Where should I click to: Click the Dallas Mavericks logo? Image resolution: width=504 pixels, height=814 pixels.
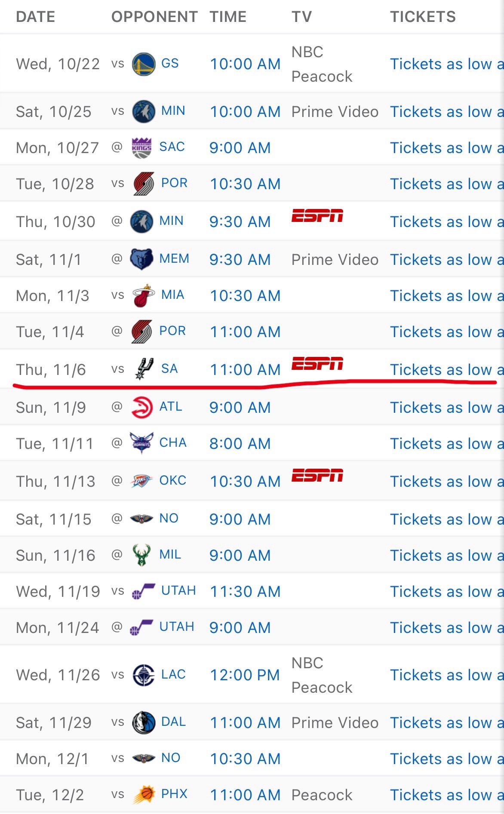pyautogui.click(x=144, y=722)
